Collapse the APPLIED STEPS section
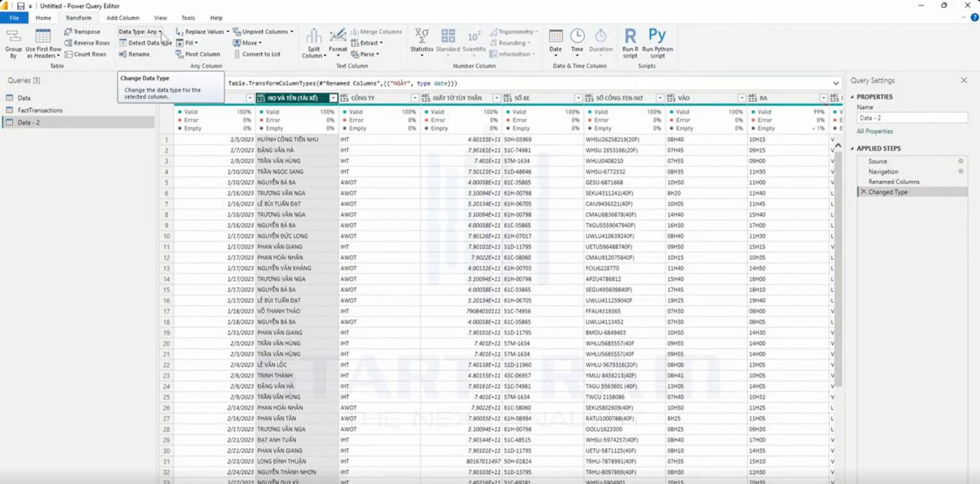Image resolution: width=980 pixels, height=484 pixels. (x=853, y=148)
